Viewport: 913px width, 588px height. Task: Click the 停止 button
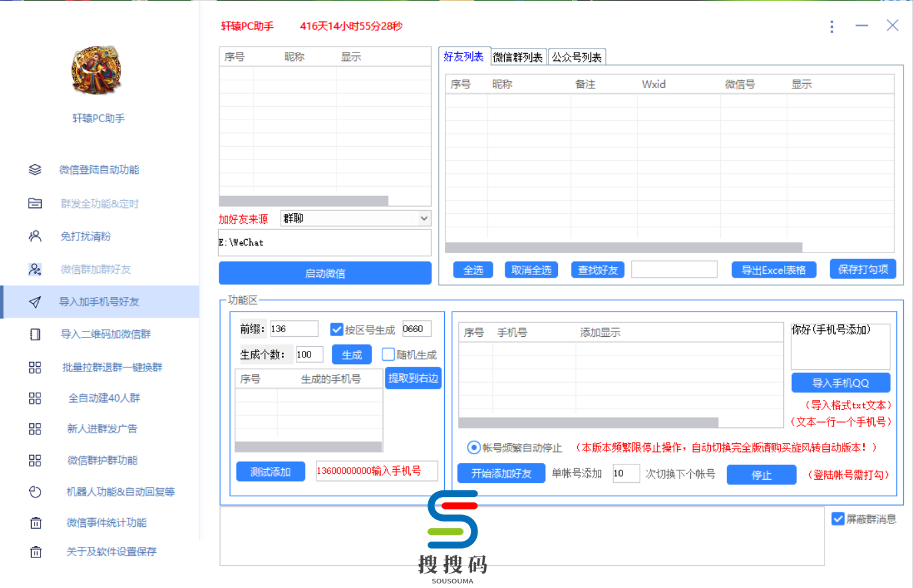click(761, 475)
